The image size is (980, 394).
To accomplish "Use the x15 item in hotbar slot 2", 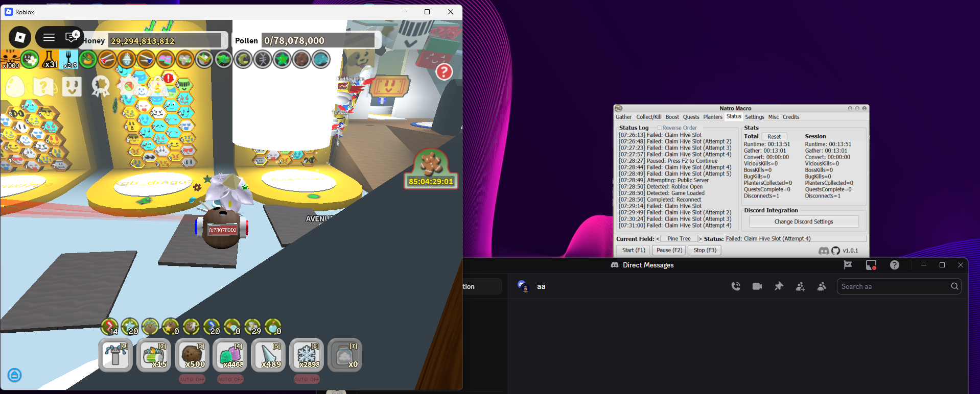I will [154, 355].
